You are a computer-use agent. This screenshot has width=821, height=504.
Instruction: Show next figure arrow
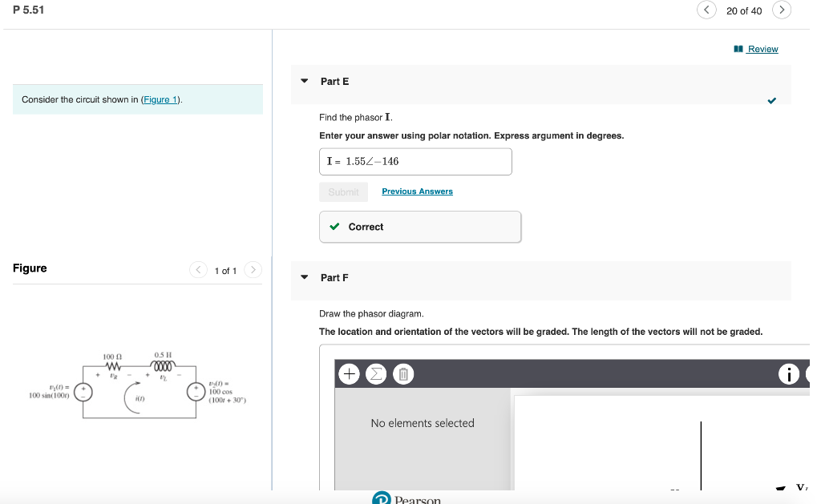coord(253,270)
